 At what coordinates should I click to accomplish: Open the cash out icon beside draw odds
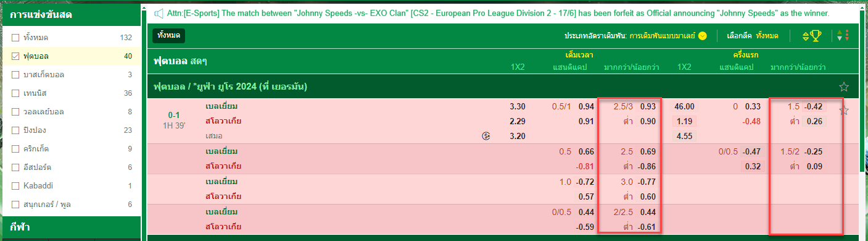(486, 135)
